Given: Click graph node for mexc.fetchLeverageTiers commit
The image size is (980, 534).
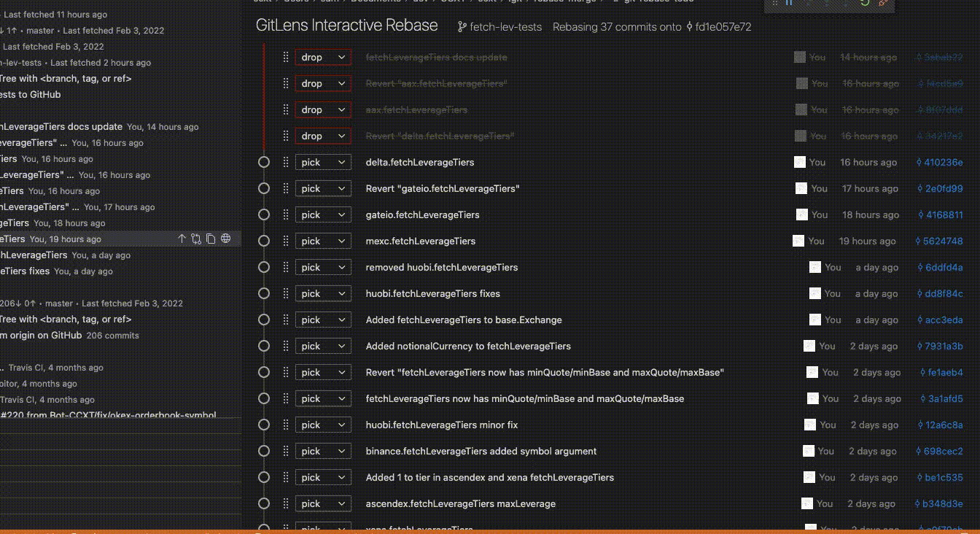Looking at the screenshot, I should 264,241.
